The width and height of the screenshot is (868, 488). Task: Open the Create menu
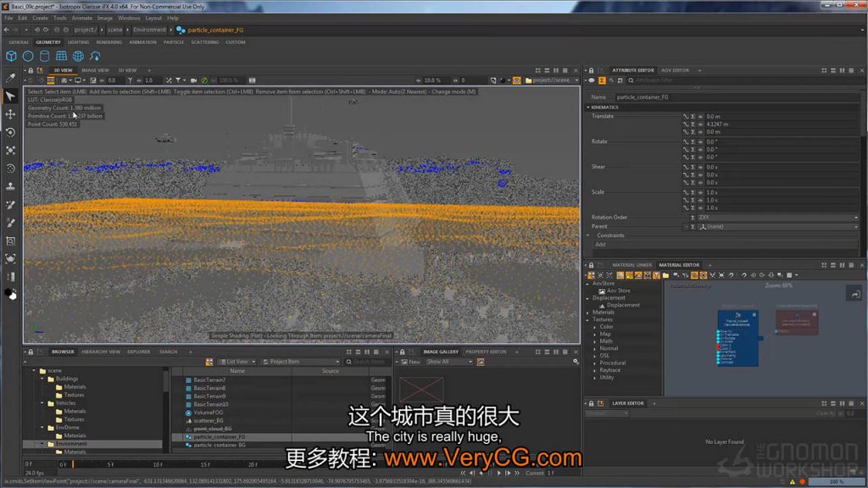[40, 19]
